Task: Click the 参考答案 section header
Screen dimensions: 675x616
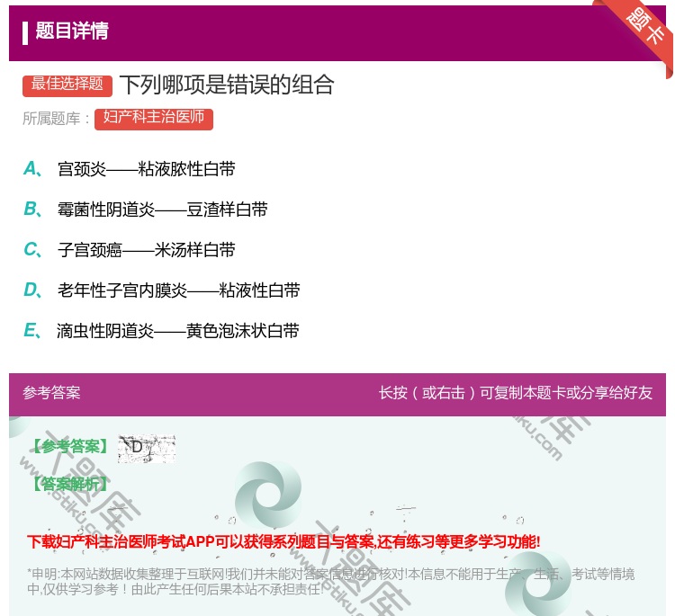Action: pos(51,392)
